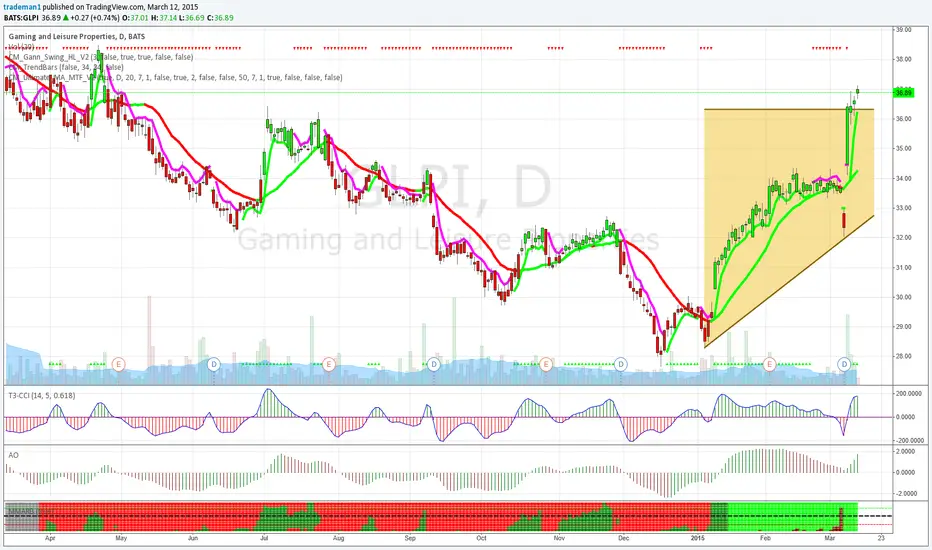Click the Mar label on time axis

[x=830, y=538]
